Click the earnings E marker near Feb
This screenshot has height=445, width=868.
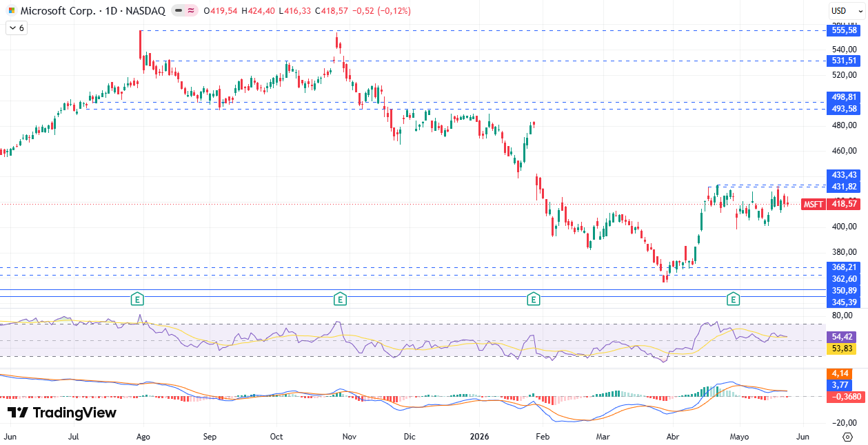coord(533,299)
